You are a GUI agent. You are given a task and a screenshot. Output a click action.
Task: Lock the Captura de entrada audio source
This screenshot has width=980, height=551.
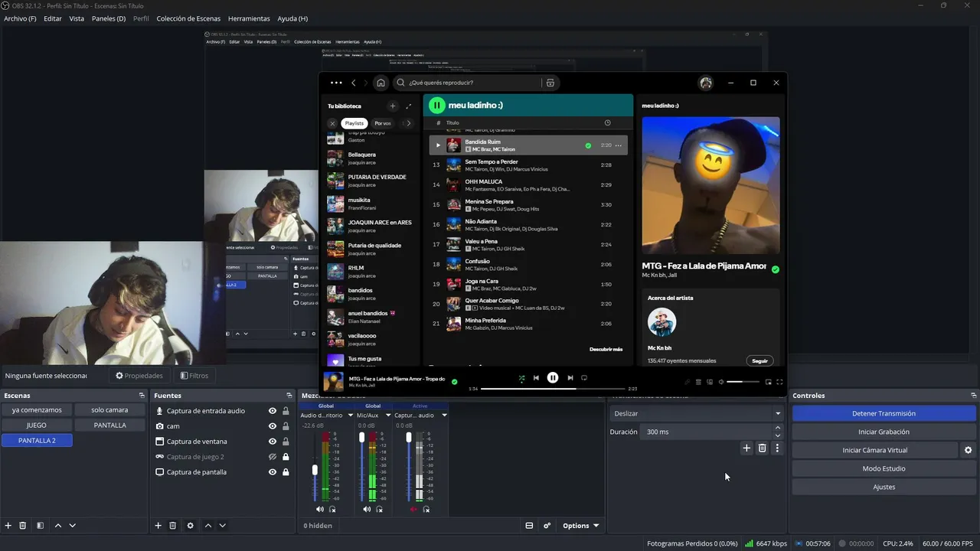[286, 411]
